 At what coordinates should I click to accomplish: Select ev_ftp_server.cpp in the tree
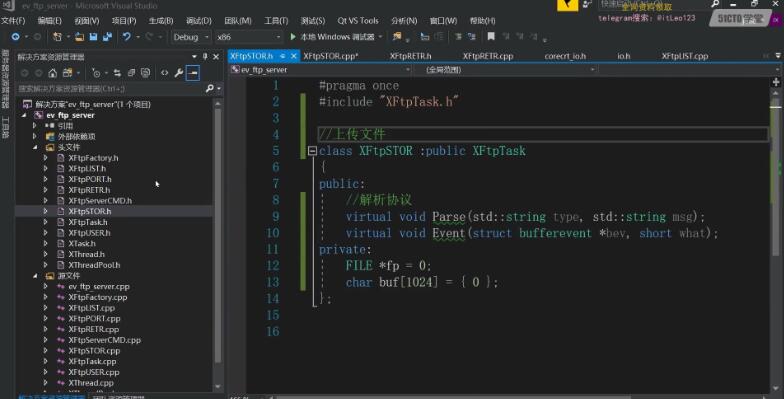click(x=99, y=286)
